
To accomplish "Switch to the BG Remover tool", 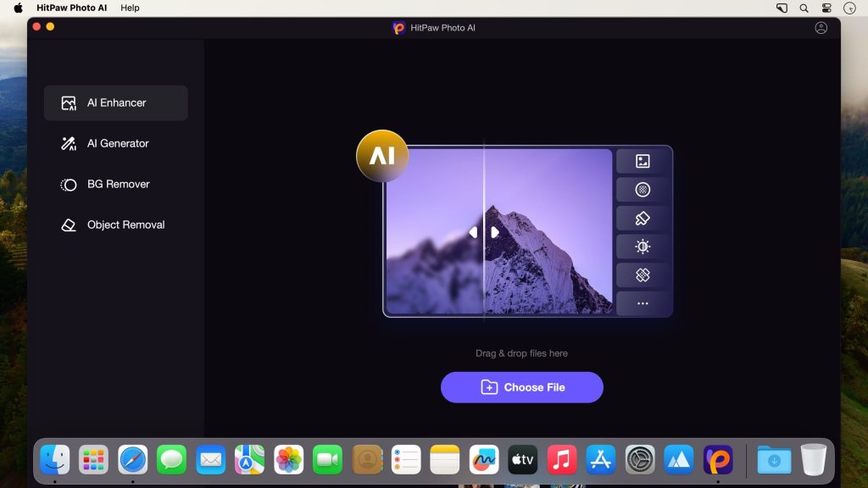I will tap(115, 184).
